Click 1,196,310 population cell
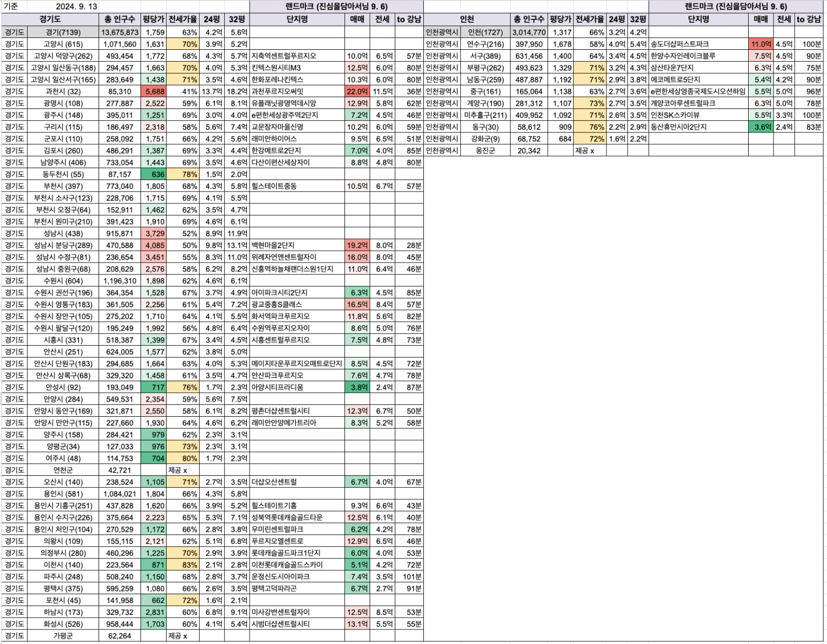Screen dimensions: 827x644 tap(119, 281)
